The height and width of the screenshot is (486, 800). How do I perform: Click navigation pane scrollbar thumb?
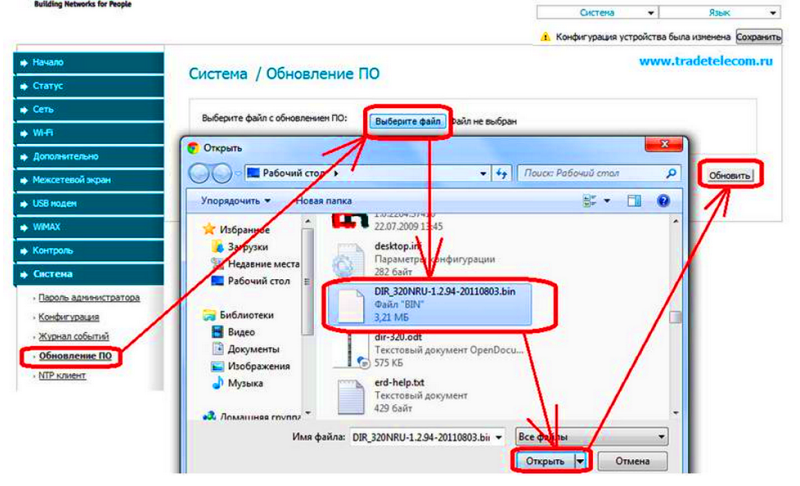click(x=307, y=282)
